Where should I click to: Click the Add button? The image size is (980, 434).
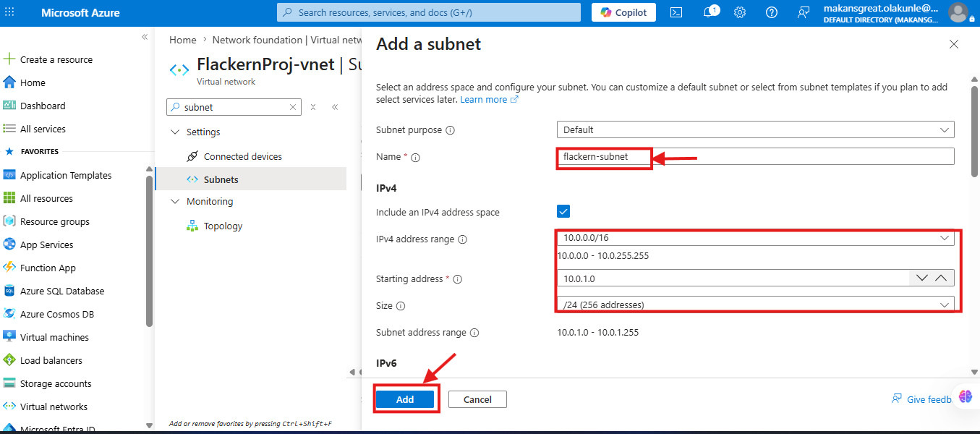(x=405, y=399)
